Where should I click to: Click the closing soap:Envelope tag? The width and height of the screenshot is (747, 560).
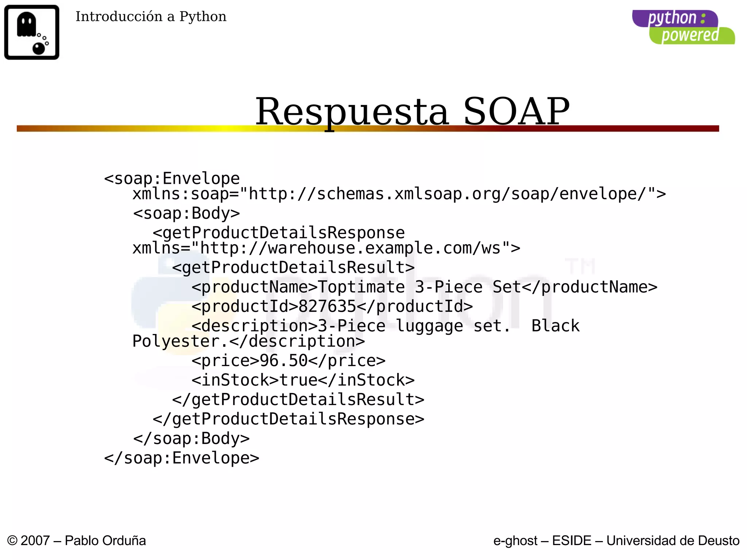coord(182,458)
